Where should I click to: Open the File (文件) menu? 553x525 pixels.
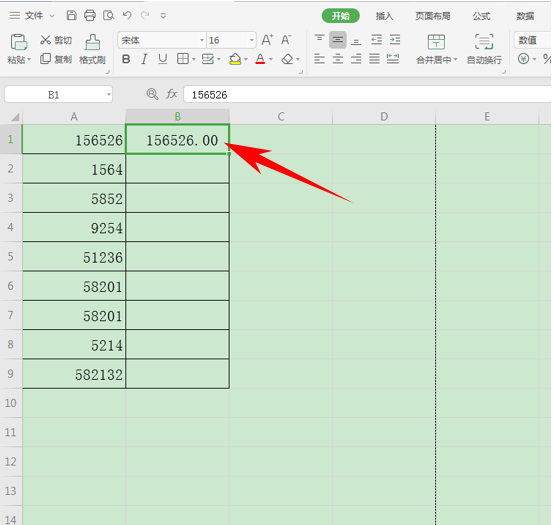tap(34, 16)
